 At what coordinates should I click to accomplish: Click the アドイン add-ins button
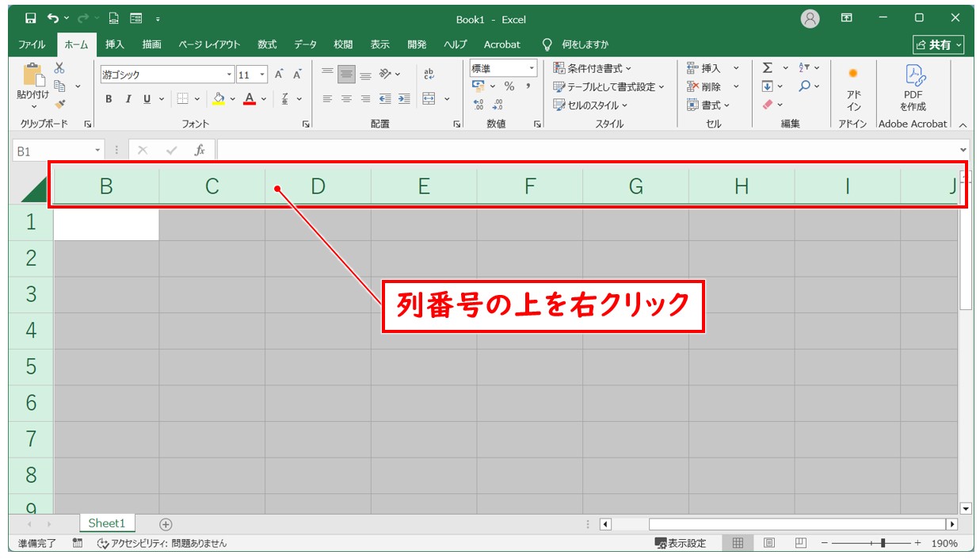[853, 89]
